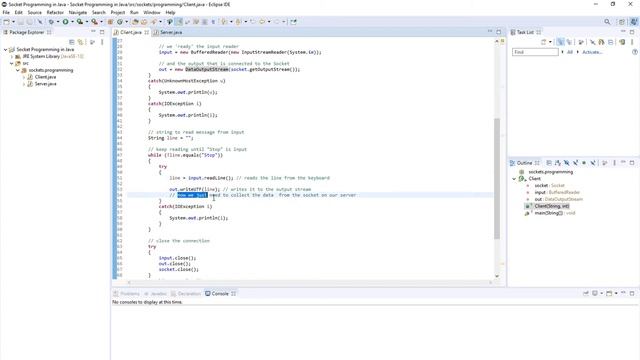Open the Debug button dropdown arrow
Viewport: 640px width, 360px height.
click(x=58, y=22)
